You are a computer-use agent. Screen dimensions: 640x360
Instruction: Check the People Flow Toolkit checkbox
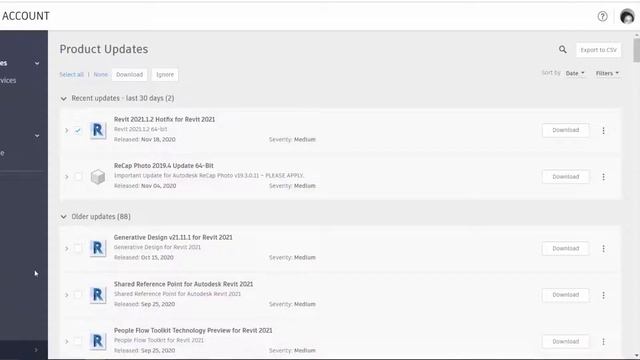click(78, 342)
